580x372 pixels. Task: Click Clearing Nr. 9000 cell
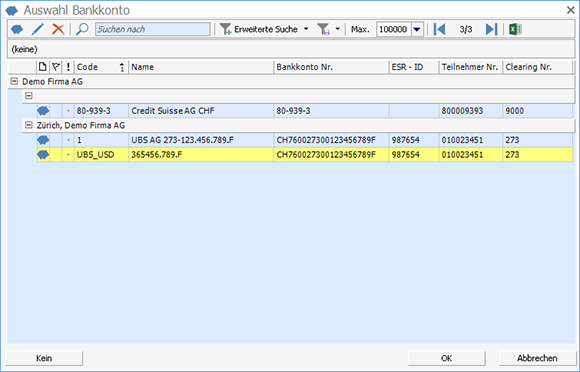pos(537,111)
